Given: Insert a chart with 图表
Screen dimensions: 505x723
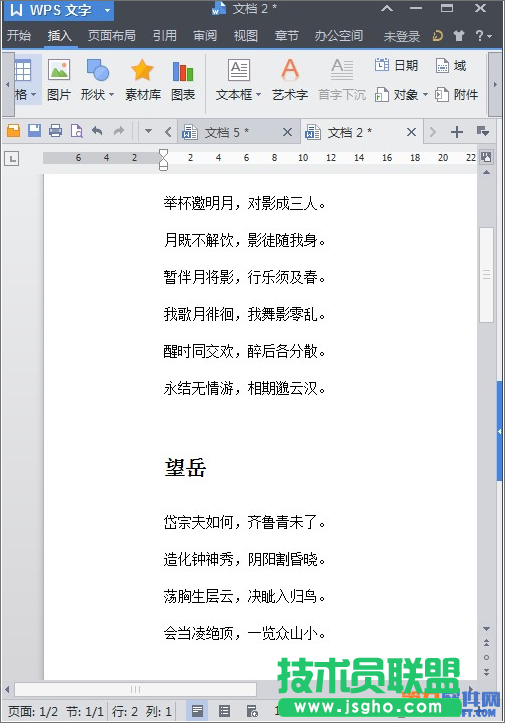Looking at the screenshot, I should click(x=183, y=80).
